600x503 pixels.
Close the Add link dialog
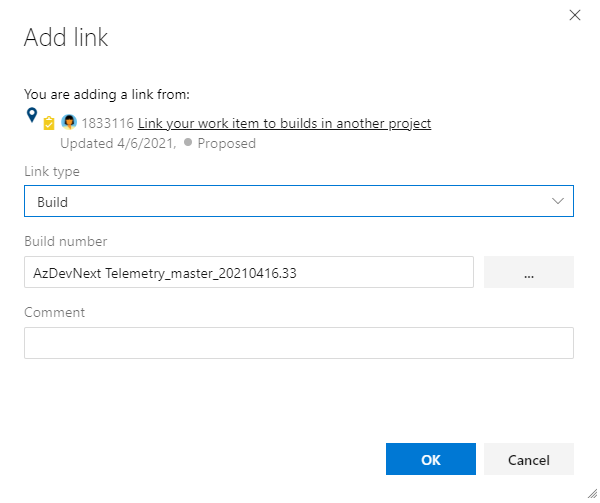coord(574,15)
